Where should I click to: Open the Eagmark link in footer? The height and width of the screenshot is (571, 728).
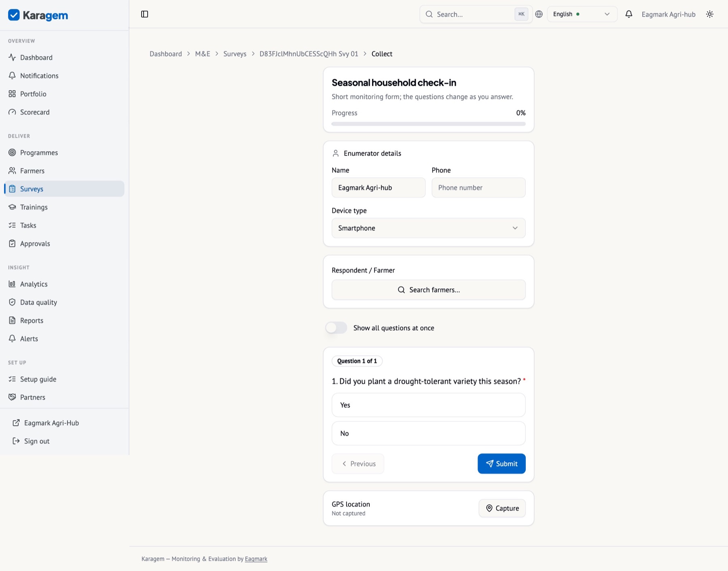pos(256,559)
